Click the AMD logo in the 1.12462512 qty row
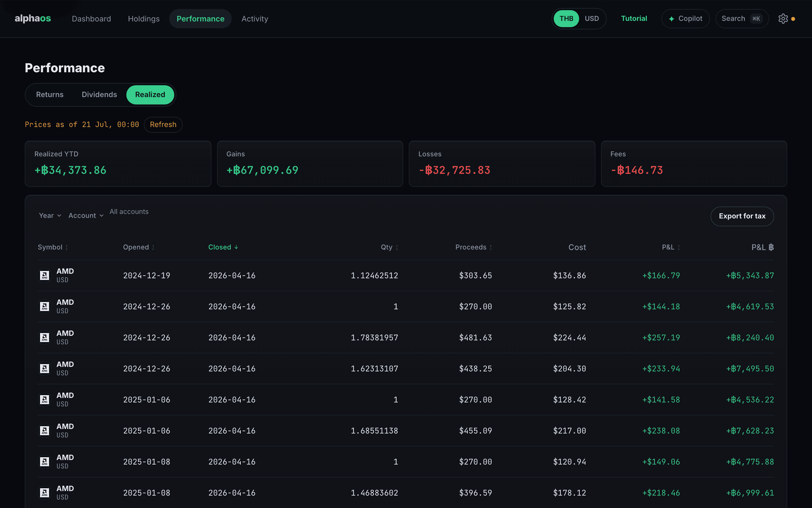Image resolution: width=812 pixels, height=508 pixels. (x=45, y=275)
